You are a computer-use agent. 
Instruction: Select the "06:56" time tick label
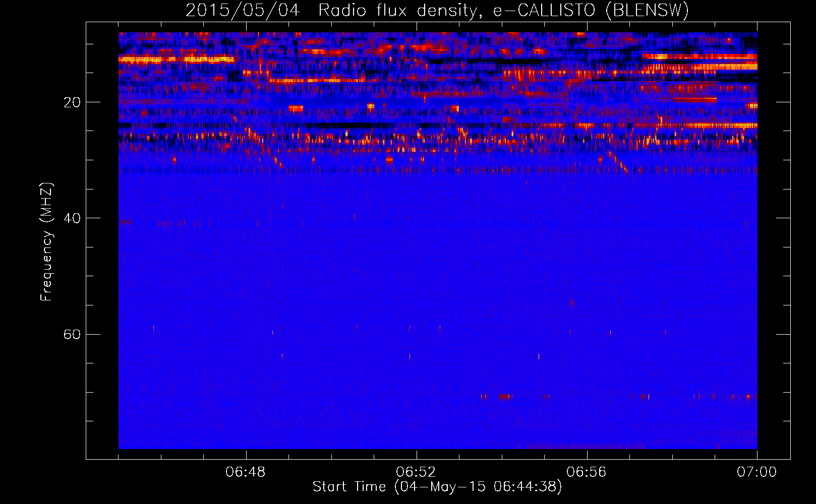(x=587, y=472)
